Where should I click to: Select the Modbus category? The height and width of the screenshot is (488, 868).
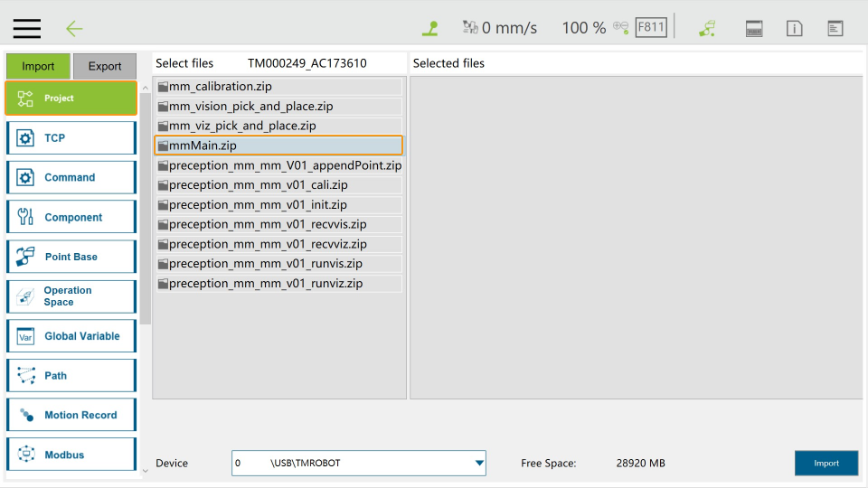(x=71, y=455)
